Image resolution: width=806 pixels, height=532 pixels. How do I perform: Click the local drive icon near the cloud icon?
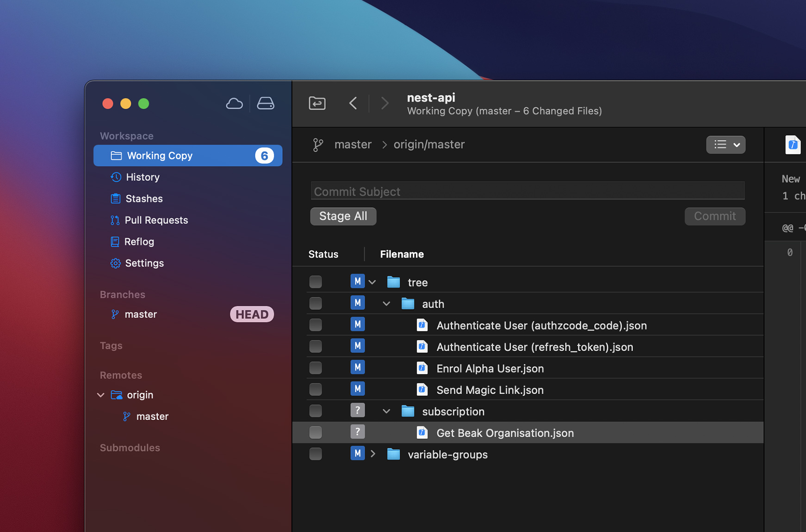(265, 103)
